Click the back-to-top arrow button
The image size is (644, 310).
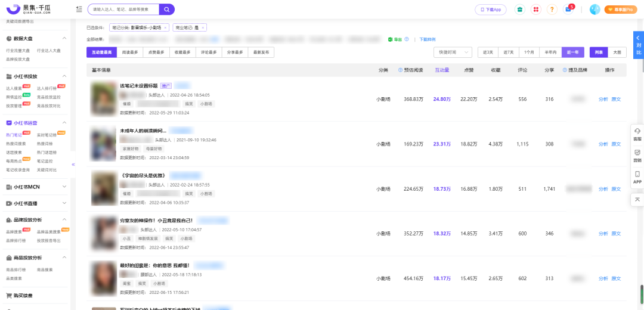tap(637, 199)
